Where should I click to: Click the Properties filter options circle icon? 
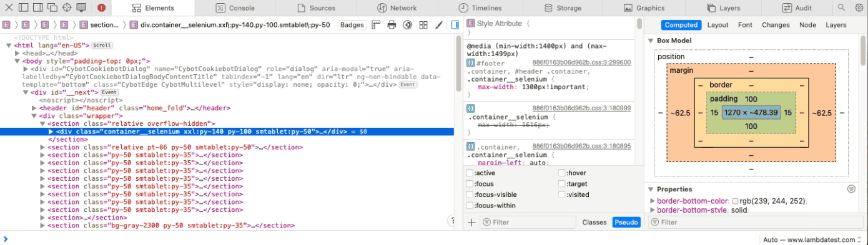(x=851, y=189)
